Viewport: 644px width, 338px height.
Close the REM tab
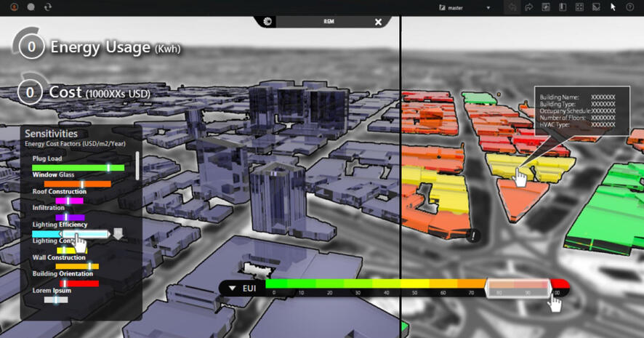pos(378,22)
